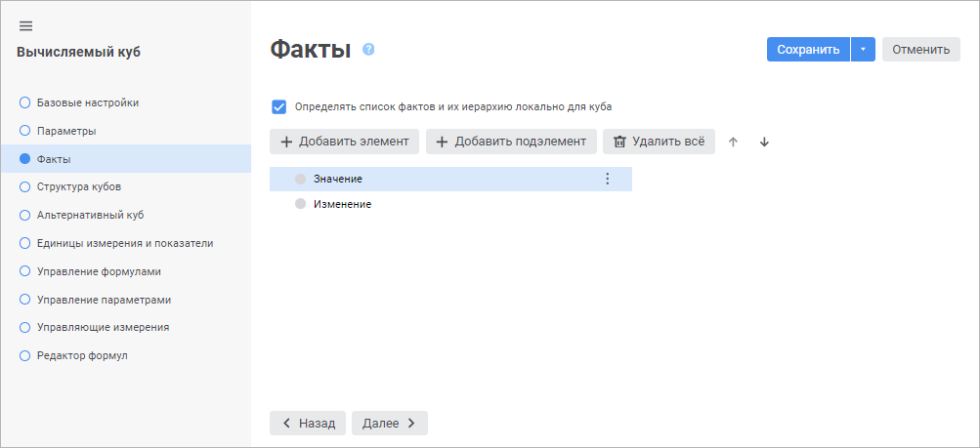Select the Изменение fact item
This screenshot has width=980, height=448.
(x=342, y=204)
